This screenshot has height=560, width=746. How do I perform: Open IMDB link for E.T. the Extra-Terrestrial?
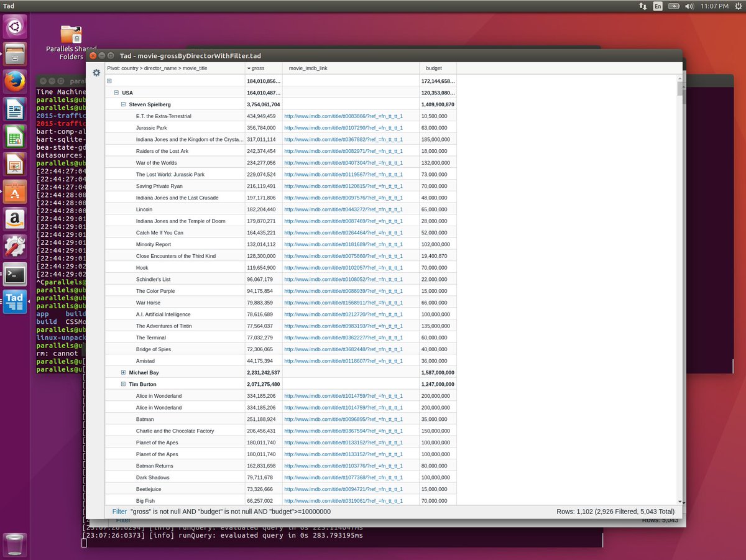[343, 116]
